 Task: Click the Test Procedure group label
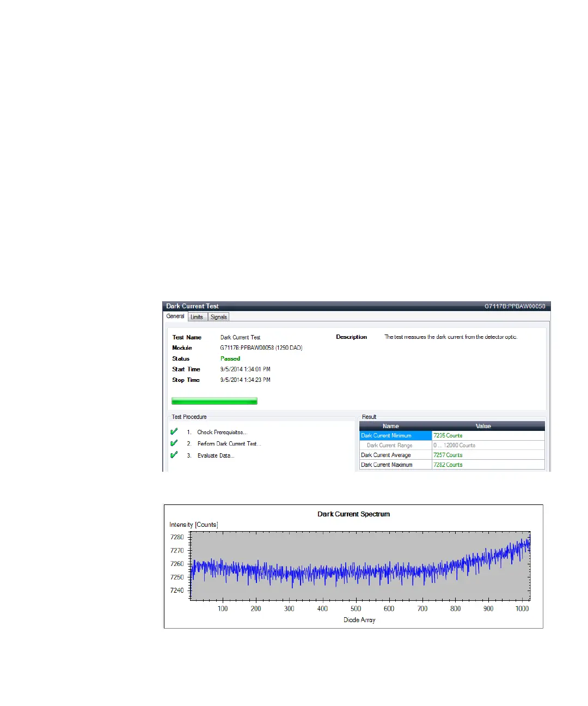189,417
